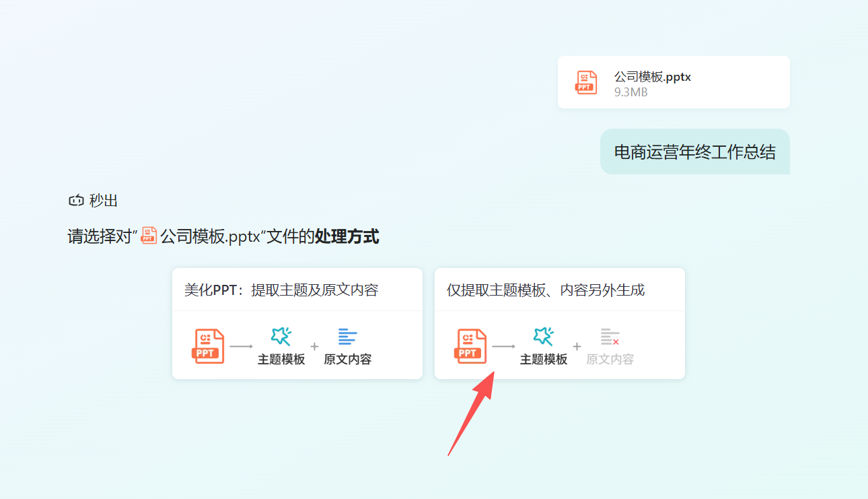Click the 电商运营年终工作总结 message bubble
Image resolution: width=868 pixels, height=499 pixels.
[694, 152]
